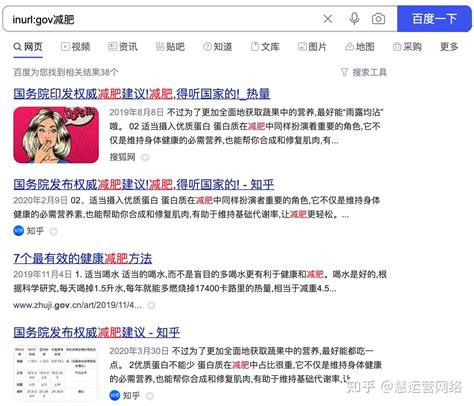Click the badge icon beside 知乎 under 2020年3月30日 result
474x406 pixels.
pyautogui.click(x=150, y=396)
